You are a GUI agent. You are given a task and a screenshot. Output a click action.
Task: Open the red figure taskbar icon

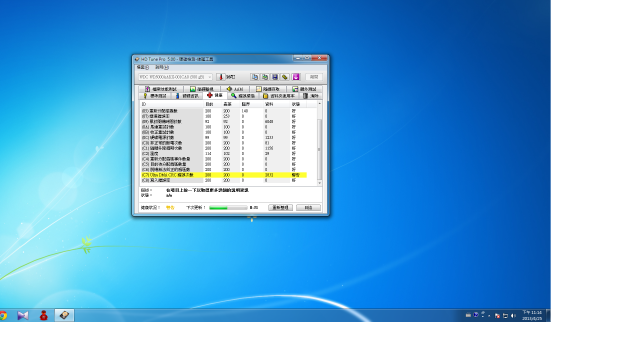pyautogui.click(x=44, y=315)
